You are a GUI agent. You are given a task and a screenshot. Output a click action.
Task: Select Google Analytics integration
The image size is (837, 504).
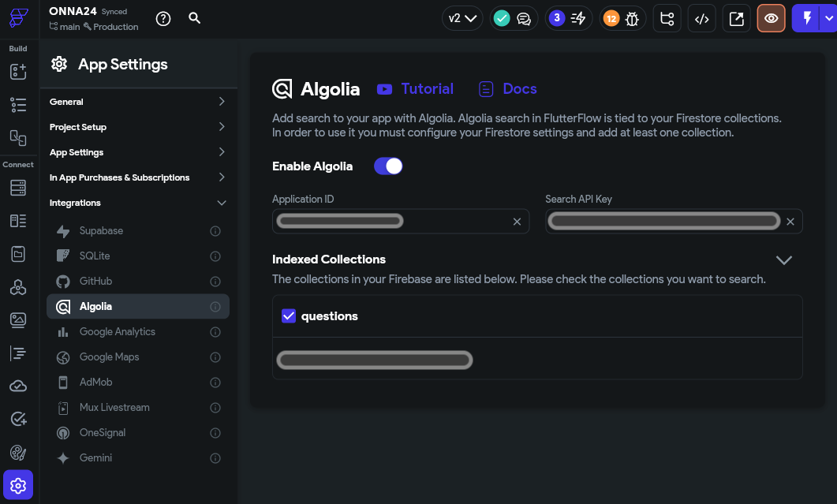[138, 331]
